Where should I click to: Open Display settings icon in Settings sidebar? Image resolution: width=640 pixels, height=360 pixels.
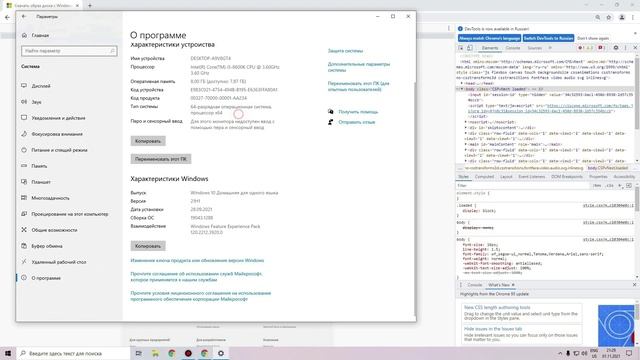pyautogui.click(x=24, y=86)
